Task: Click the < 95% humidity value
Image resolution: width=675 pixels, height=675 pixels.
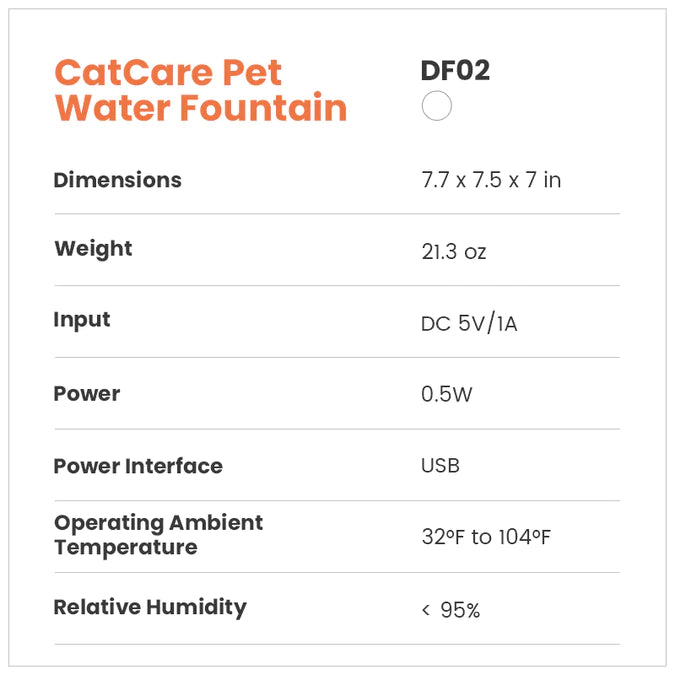Action: [451, 610]
